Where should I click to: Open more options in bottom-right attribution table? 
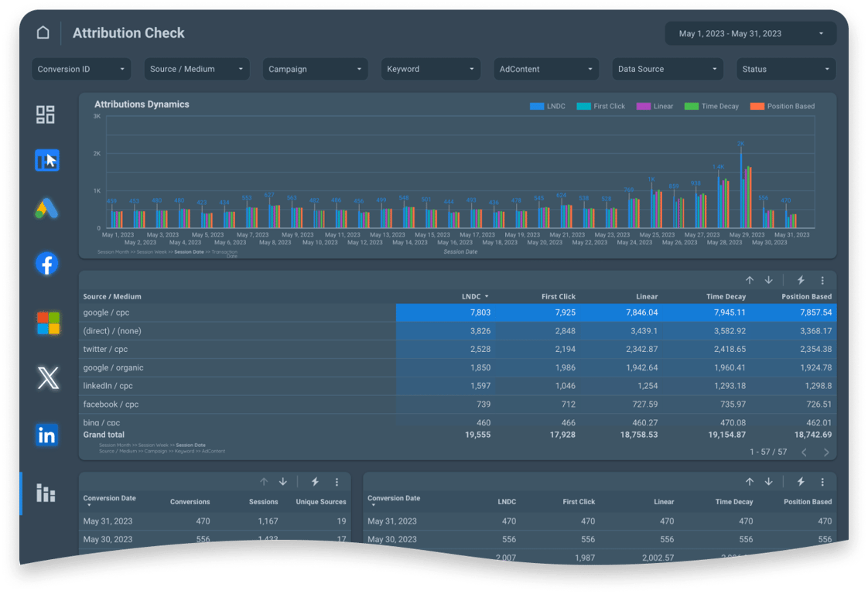click(x=822, y=482)
